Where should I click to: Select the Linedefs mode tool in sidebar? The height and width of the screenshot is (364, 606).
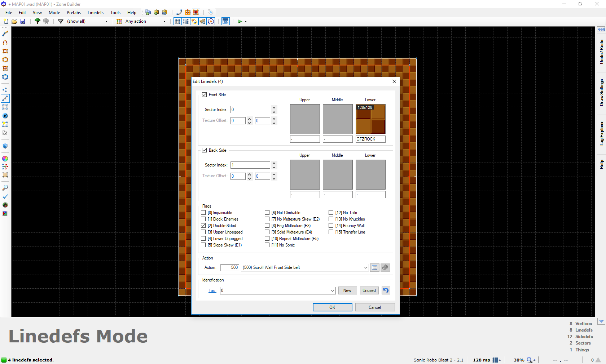coord(5,98)
